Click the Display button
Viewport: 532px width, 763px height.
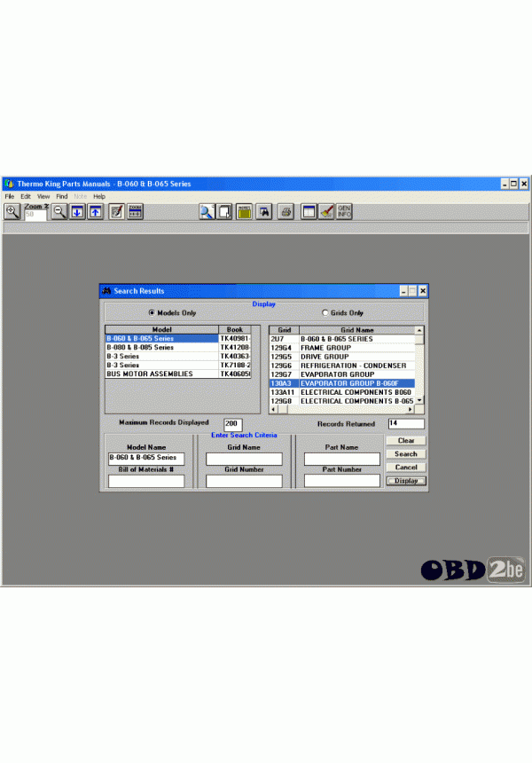click(406, 481)
